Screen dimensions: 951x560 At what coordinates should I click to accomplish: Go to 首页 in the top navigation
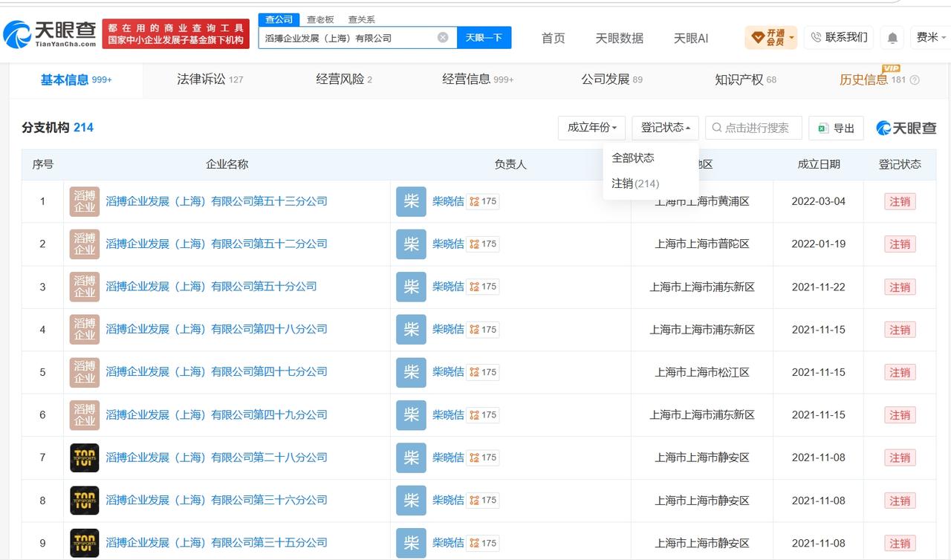[553, 38]
